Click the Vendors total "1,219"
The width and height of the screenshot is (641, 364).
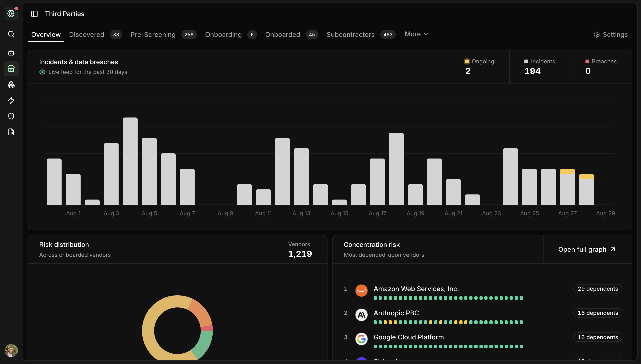coord(300,254)
